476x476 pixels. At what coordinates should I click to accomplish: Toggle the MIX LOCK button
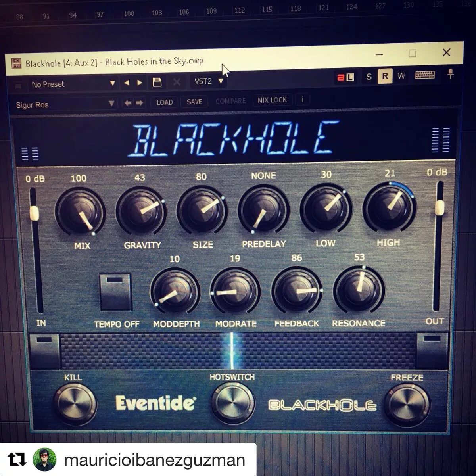click(272, 100)
